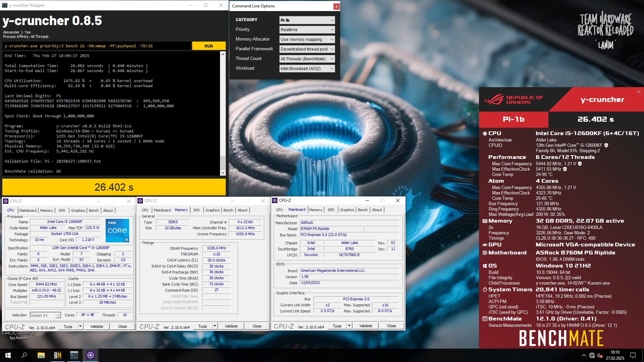Click CPUID verified shield icon
This screenshot has width=644, height=362.
pyautogui.click(x=606, y=145)
